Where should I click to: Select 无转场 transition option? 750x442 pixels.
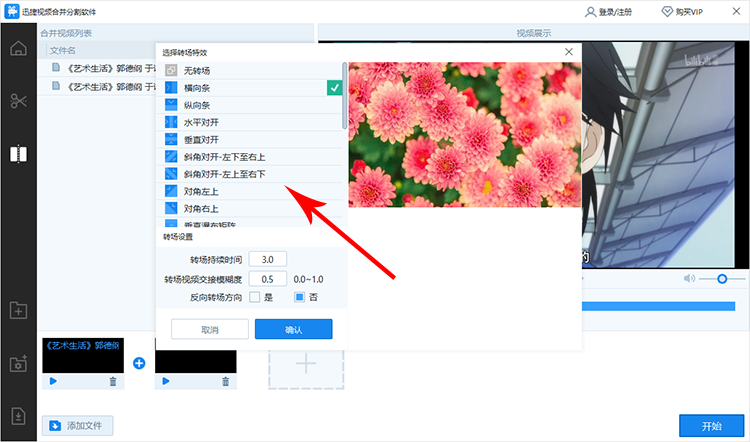250,70
